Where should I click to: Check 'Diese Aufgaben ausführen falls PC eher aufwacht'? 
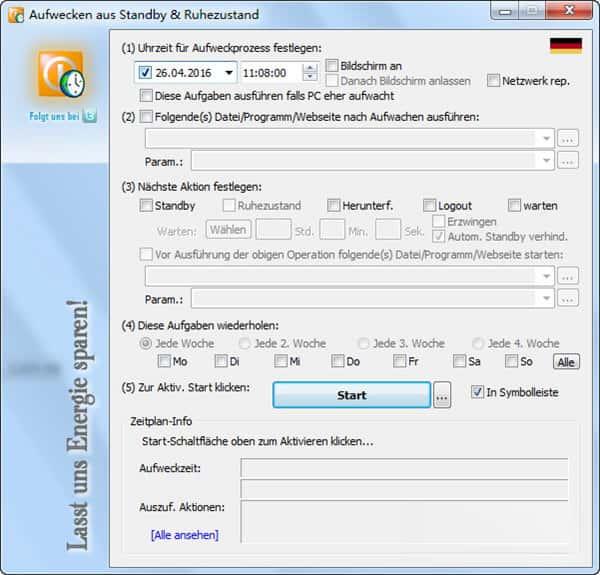(x=146, y=96)
